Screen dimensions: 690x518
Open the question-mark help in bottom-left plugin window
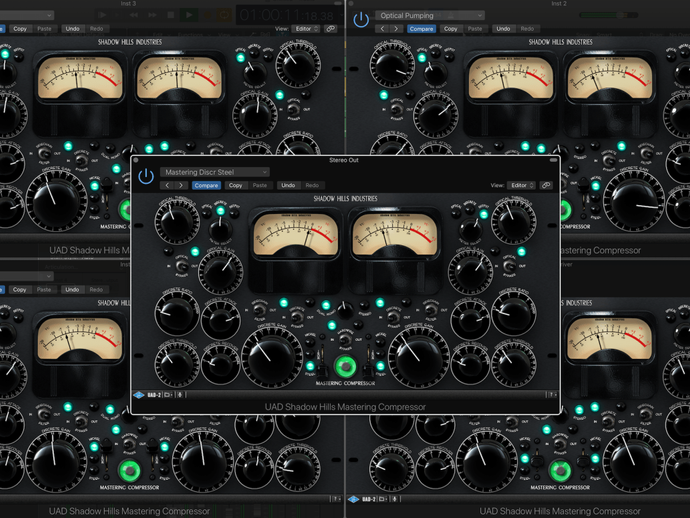tap(337, 499)
